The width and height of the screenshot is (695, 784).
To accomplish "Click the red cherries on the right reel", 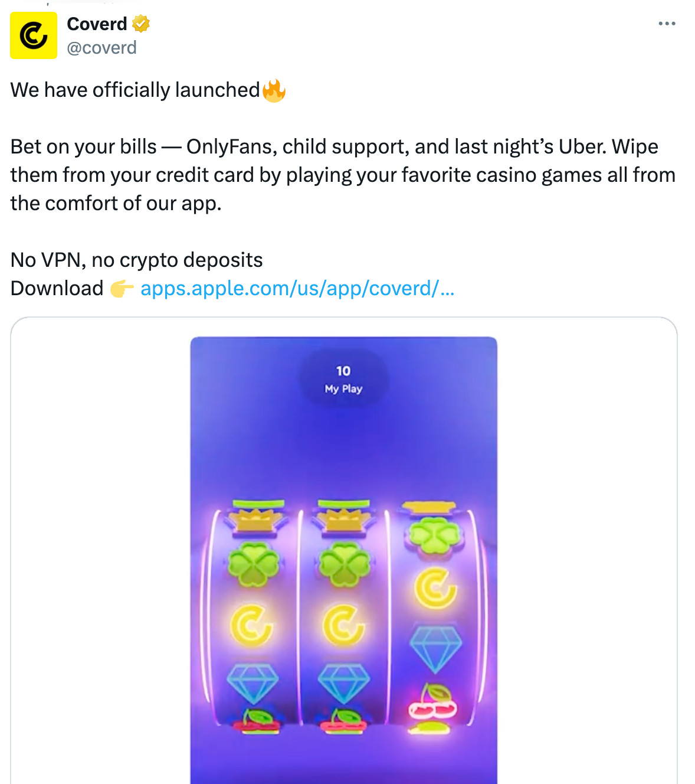I will pyautogui.click(x=434, y=703).
